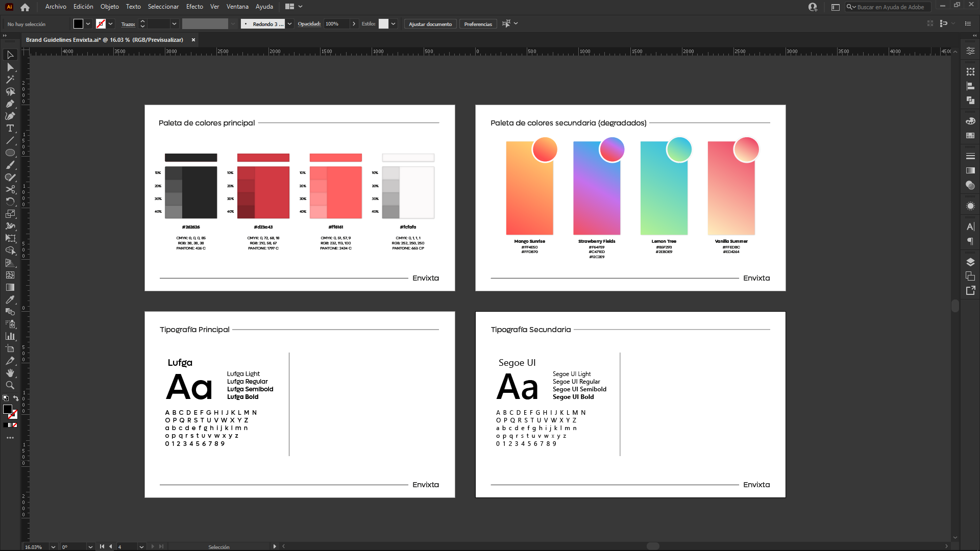Select the Type tool
This screenshot has width=980, height=551.
(10, 128)
